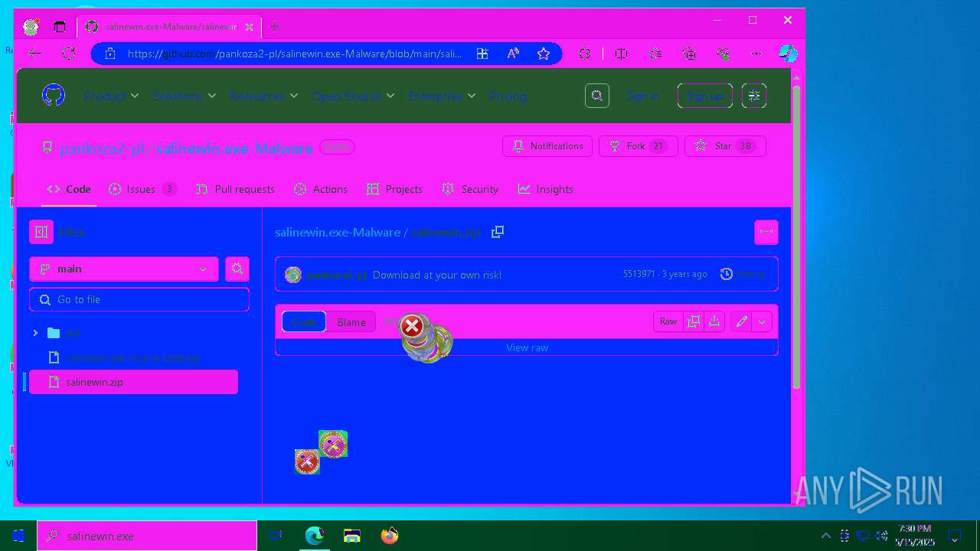Open Edge Settings and more menu
The image size is (980, 551).
point(756,54)
